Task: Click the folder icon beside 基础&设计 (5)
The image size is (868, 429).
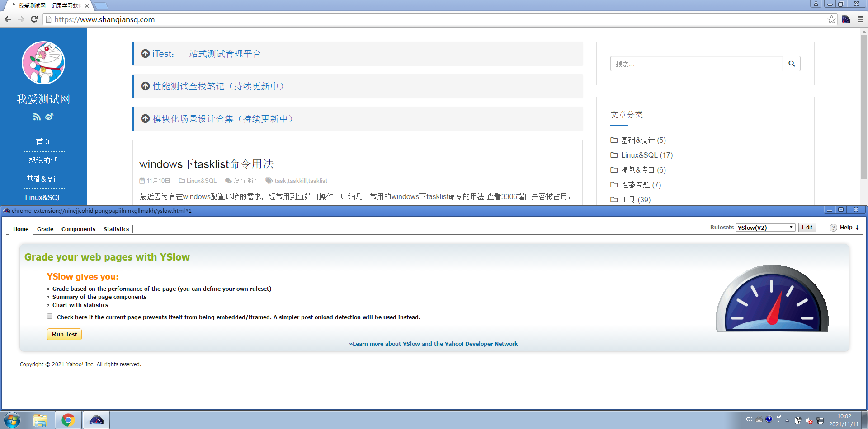Action: pyautogui.click(x=614, y=140)
